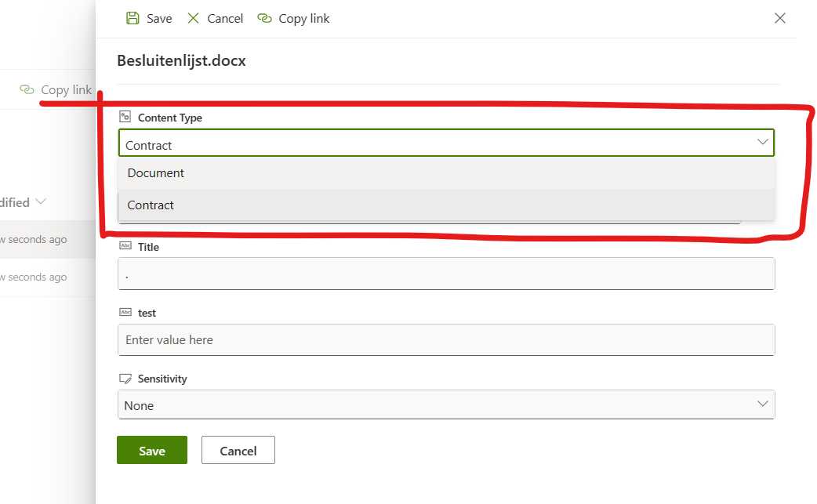The image size is (817, 504).
Task: Select the upper 'seconds ago' list row
Action: pyautogui.click(x=35, y=240)
